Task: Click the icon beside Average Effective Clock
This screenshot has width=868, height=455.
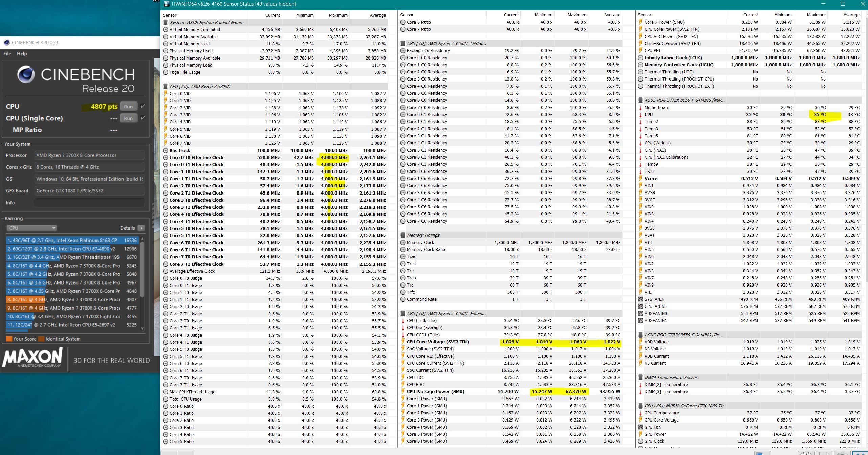Action: pyautogui.click(x=166, y=271)
